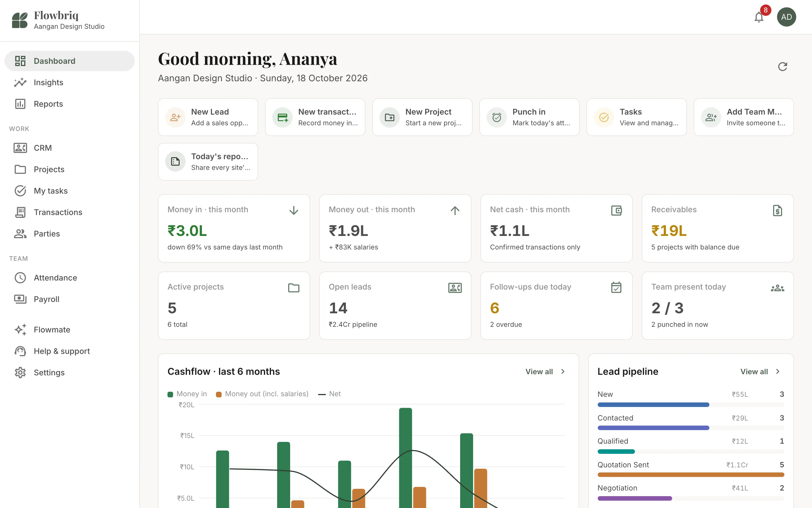Open the Flowmate assistant link
The image size is (812, 508).
pyautogui.click(x=69, y=330)
